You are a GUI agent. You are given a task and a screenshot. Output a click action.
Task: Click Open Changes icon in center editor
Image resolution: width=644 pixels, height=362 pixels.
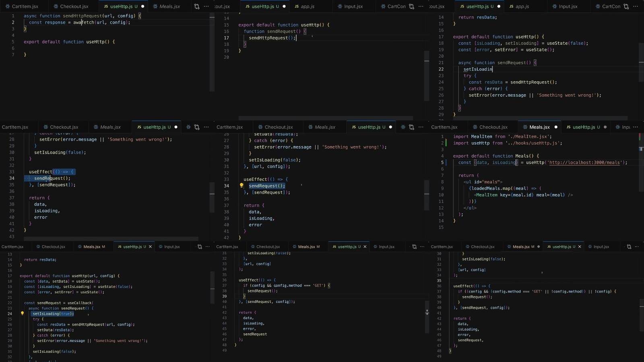[x=411, y=127]
